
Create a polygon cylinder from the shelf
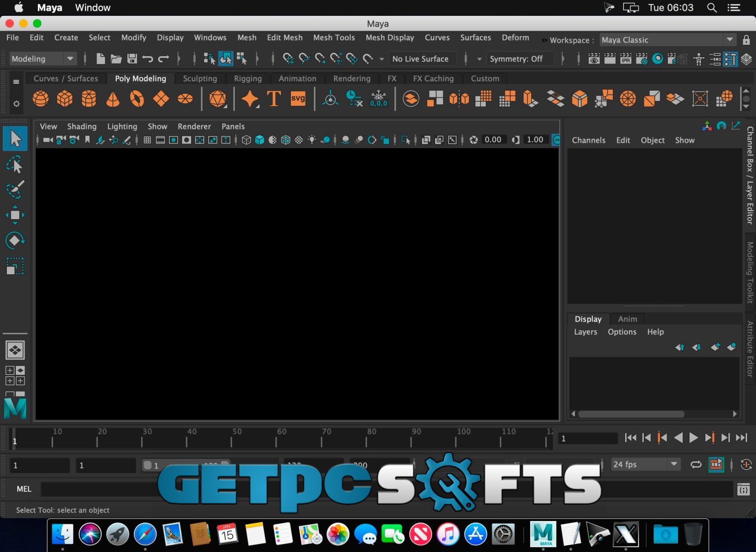89,98
